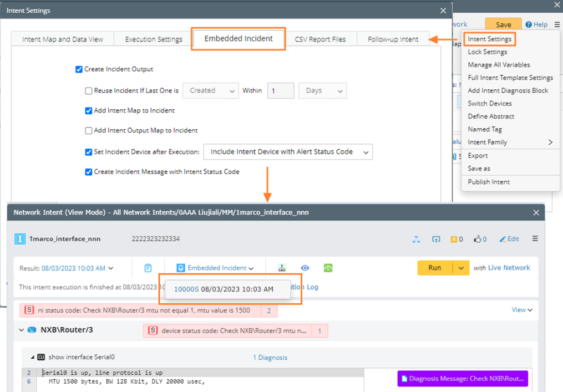Expand the Result date dropdown
This screenshot has width=563, height=392.
(111, 268)
